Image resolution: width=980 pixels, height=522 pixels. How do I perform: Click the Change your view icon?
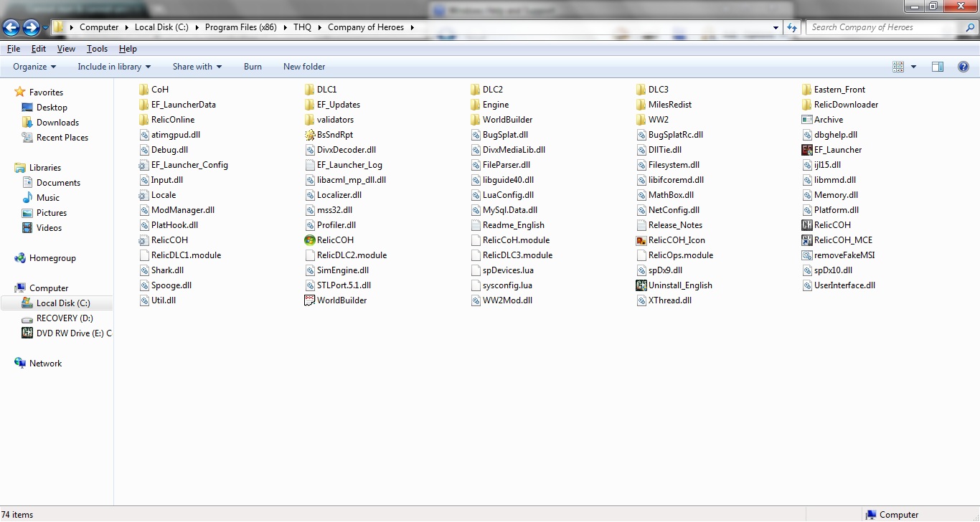898,67
